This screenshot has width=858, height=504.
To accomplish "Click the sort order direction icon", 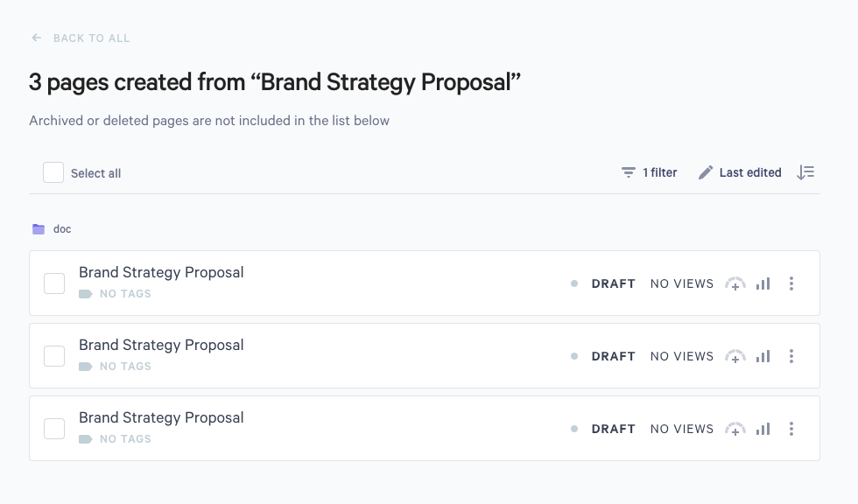I will click(805, 172).
